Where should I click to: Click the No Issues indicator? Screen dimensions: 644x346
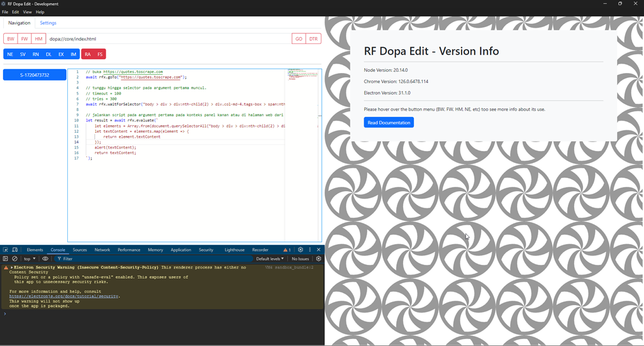coord(300,259)
